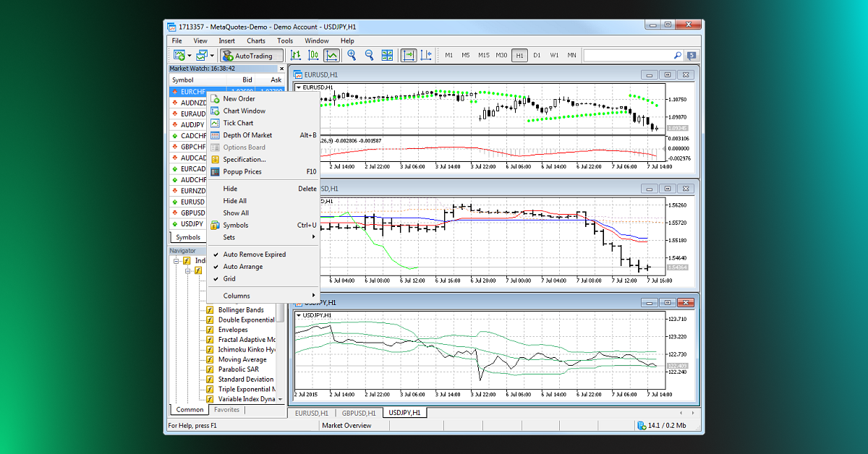This screenshot has height=454, width=868.
Task: Switch chart to line chart mode
Action: (331, 56)
